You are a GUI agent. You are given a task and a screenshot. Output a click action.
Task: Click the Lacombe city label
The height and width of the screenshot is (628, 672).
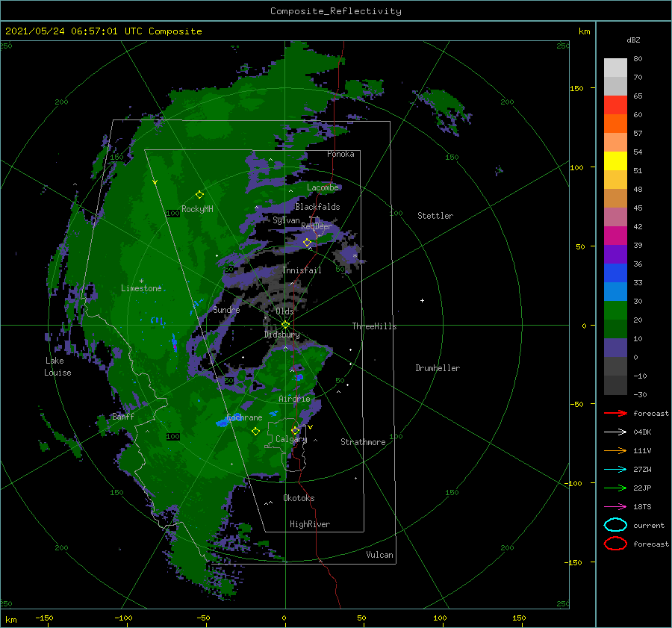pyautogui.click(x=323, y=187)
